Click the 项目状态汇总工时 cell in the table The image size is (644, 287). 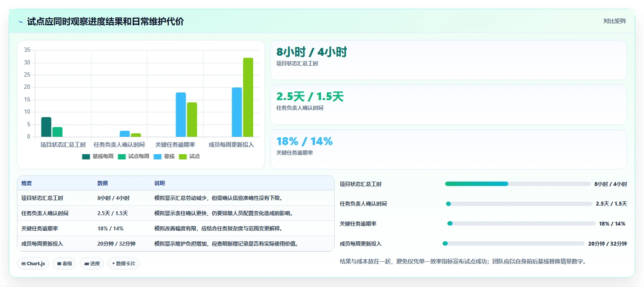42,198
